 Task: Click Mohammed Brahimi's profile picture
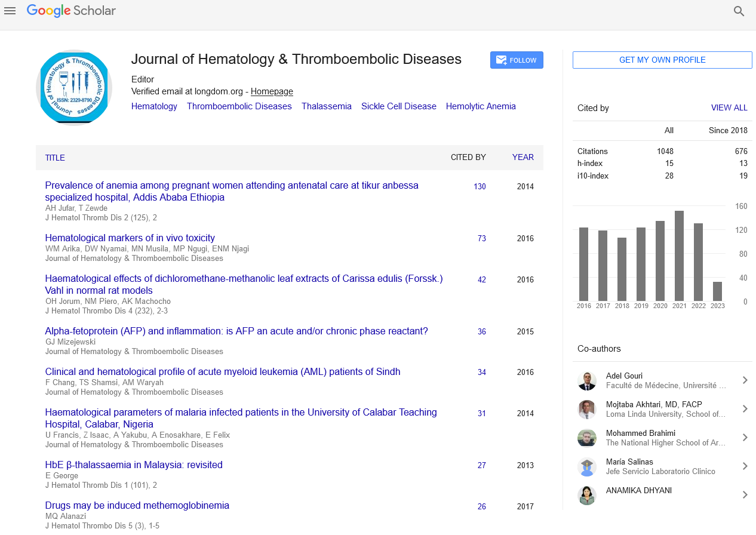(x=587, y=438)
